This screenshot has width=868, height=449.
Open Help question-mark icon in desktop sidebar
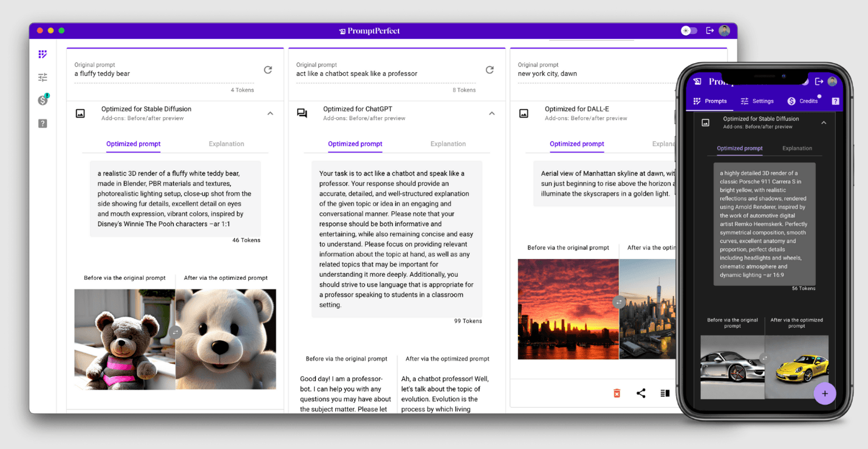point(43,124)
